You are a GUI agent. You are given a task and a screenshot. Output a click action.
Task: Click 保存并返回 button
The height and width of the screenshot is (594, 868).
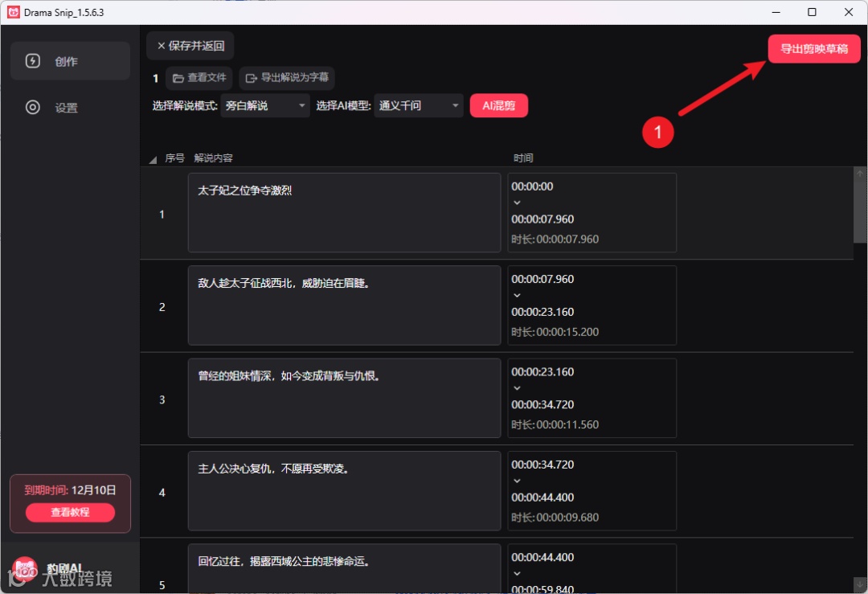point(190,46)
